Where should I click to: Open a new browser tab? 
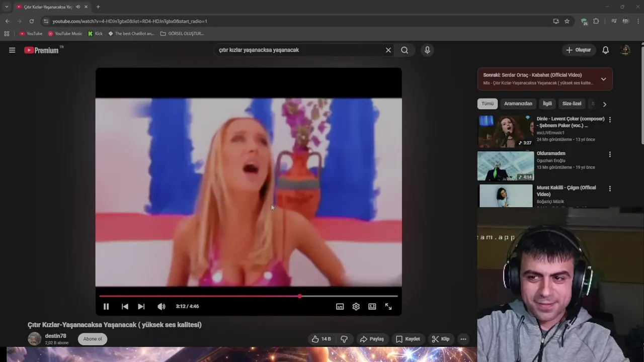98,7
